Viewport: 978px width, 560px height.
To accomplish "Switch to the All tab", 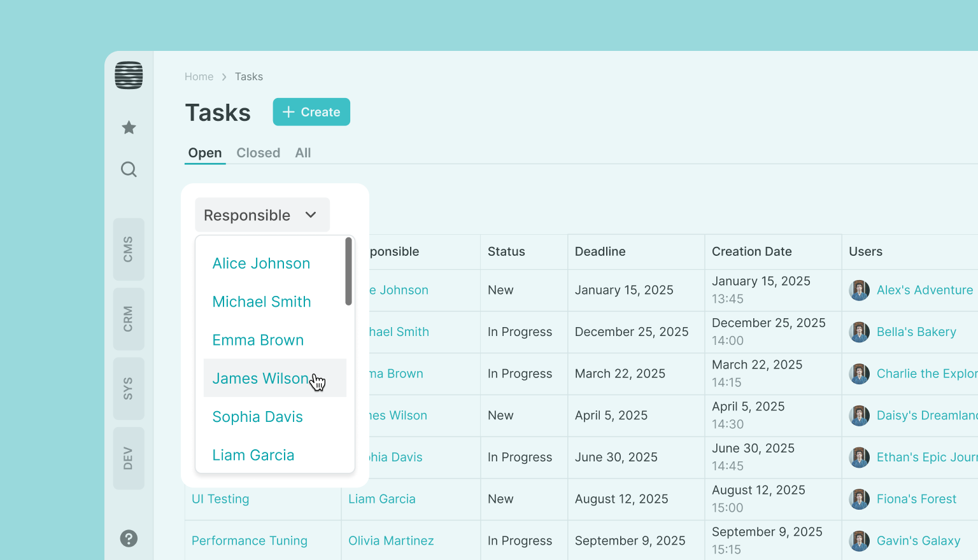I will click(303, 153).
